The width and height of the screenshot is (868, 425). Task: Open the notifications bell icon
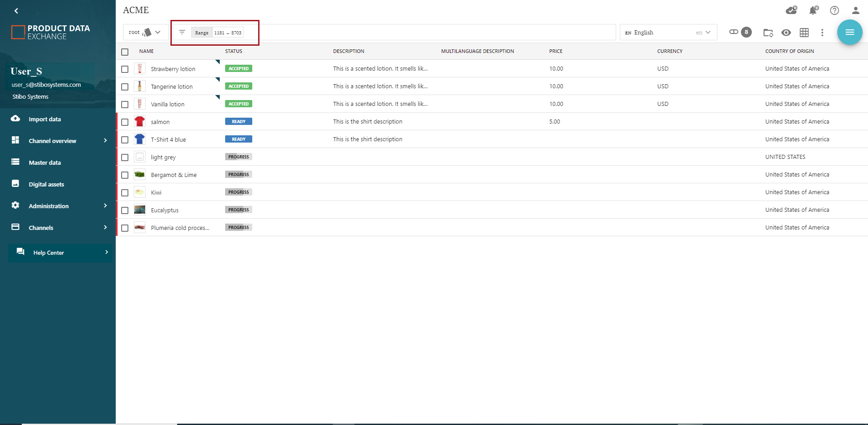(813, 10)
